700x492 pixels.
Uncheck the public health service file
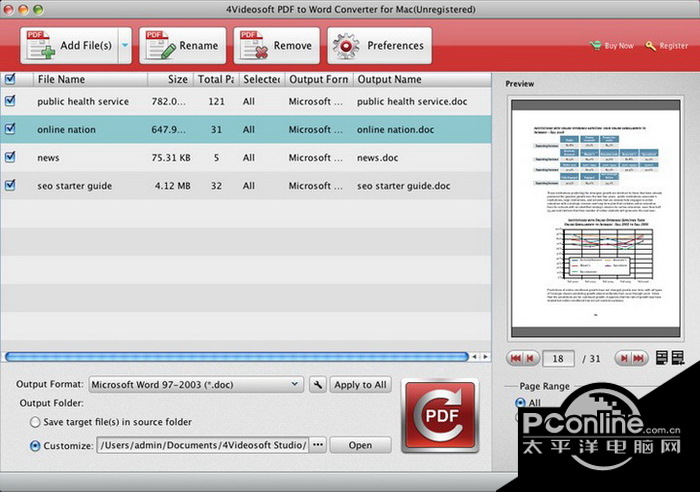10,101
